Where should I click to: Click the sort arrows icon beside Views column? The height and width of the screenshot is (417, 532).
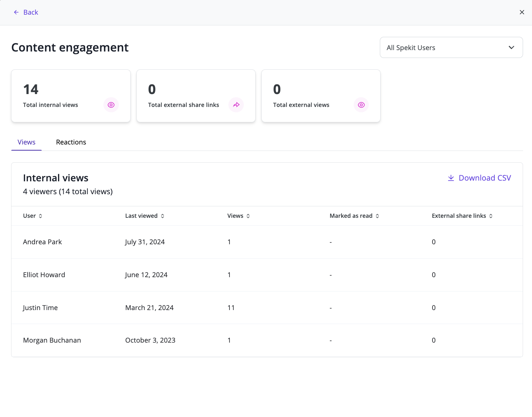click(248, 216)
